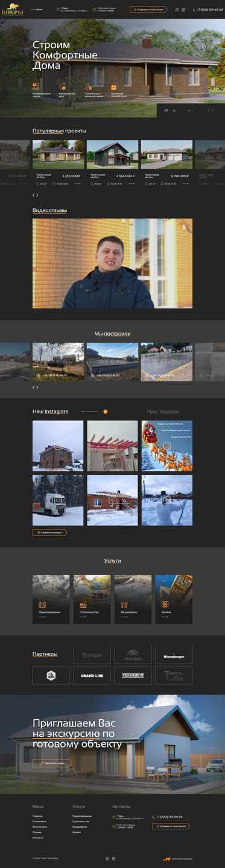
Task: Click Кровля service card icon
Action: pos(165,605)
